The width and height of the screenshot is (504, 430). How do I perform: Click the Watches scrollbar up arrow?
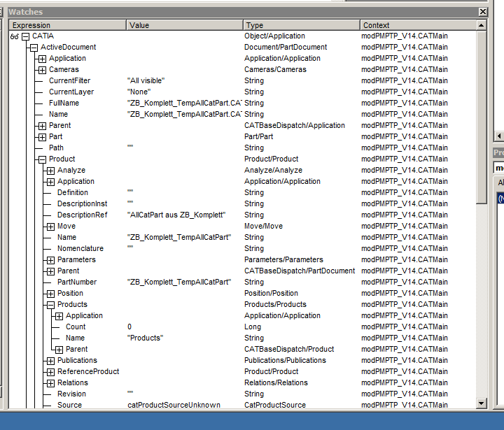coord(481,25)
